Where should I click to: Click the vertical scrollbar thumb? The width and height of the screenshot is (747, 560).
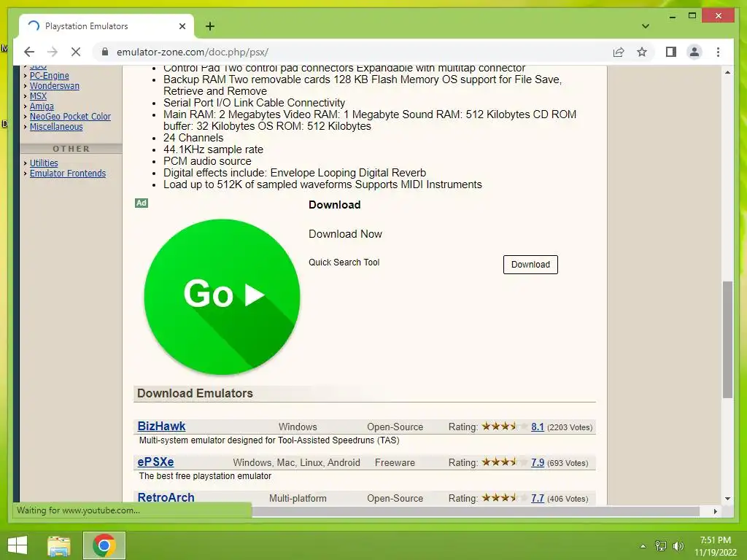coord(727,339)
